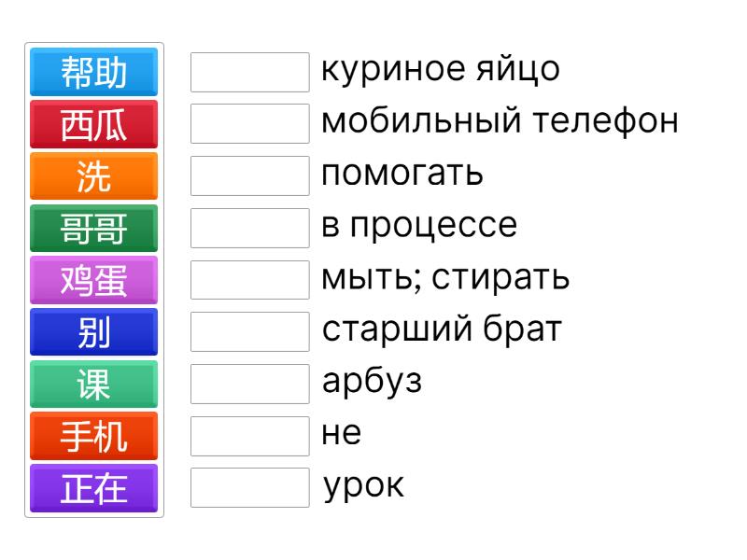Select the box next to старший брат

tap(249, 331)
